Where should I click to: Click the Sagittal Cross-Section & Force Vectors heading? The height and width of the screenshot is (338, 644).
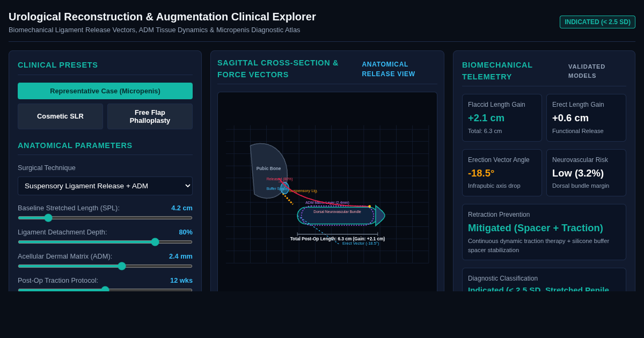(x=278, y=69)
